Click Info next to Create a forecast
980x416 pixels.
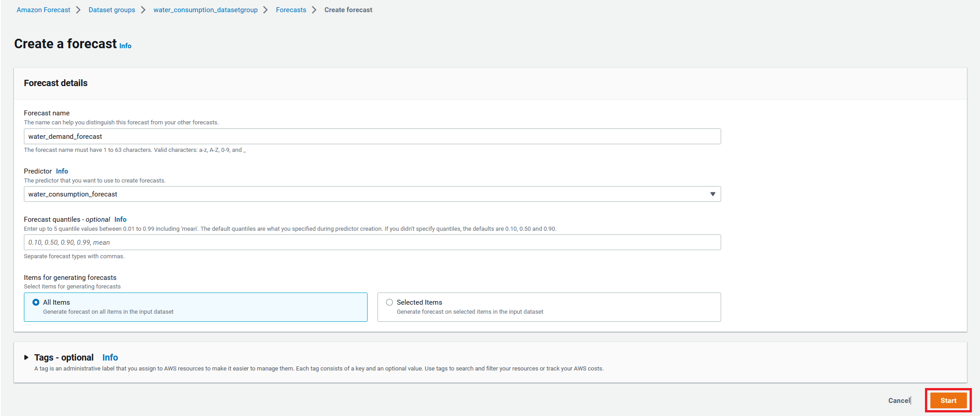click(125, 46)
